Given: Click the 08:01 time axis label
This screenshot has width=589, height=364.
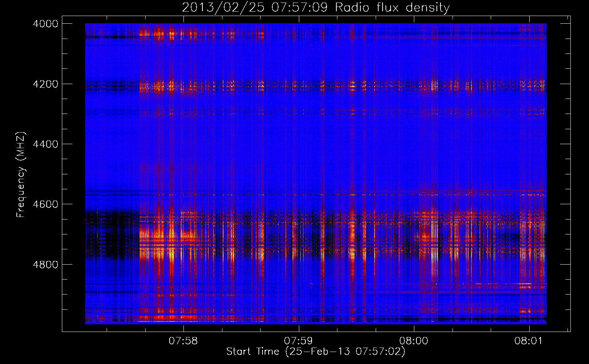Looking at the screenshot, I should coord(528,341).
